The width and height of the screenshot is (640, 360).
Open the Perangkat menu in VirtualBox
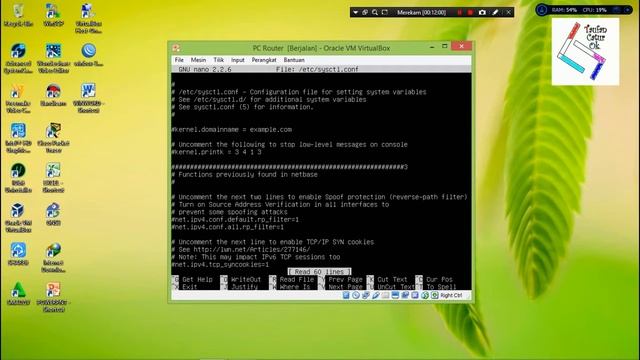click(264, 60)
